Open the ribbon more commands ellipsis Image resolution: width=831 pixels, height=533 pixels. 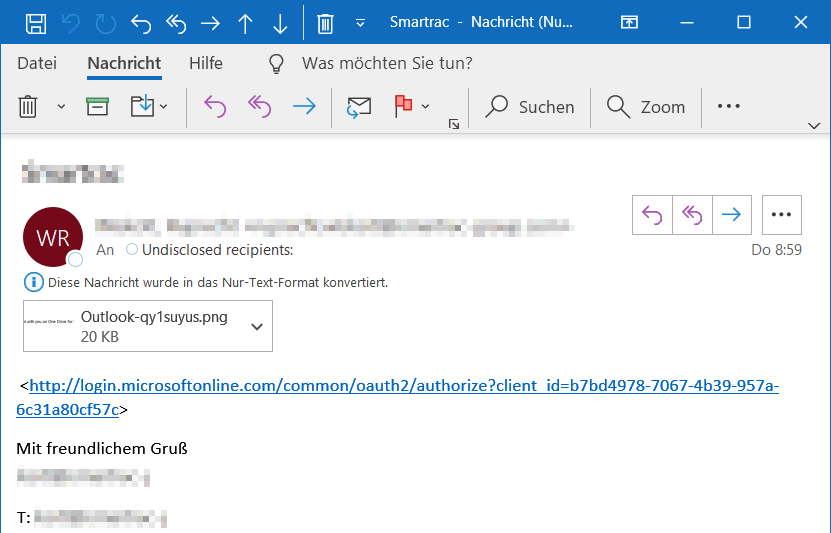pyautogui.click(x=729, y=106)
